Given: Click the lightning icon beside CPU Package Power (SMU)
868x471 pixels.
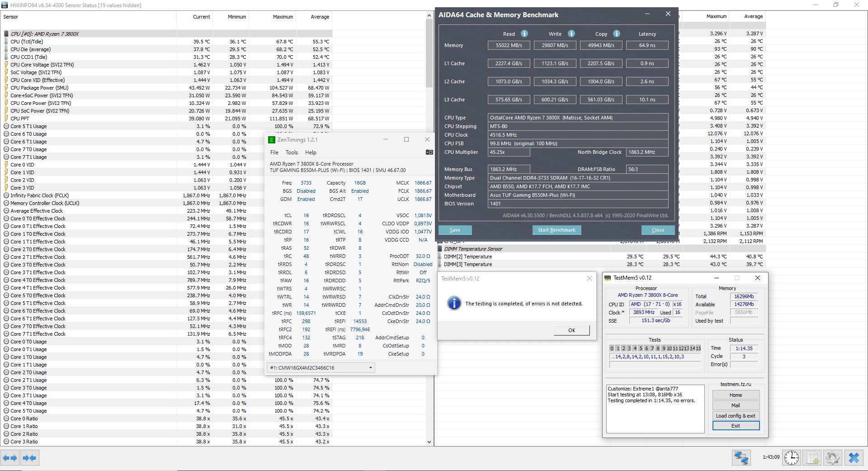Looking at the screenshot, I should [6, 88].
